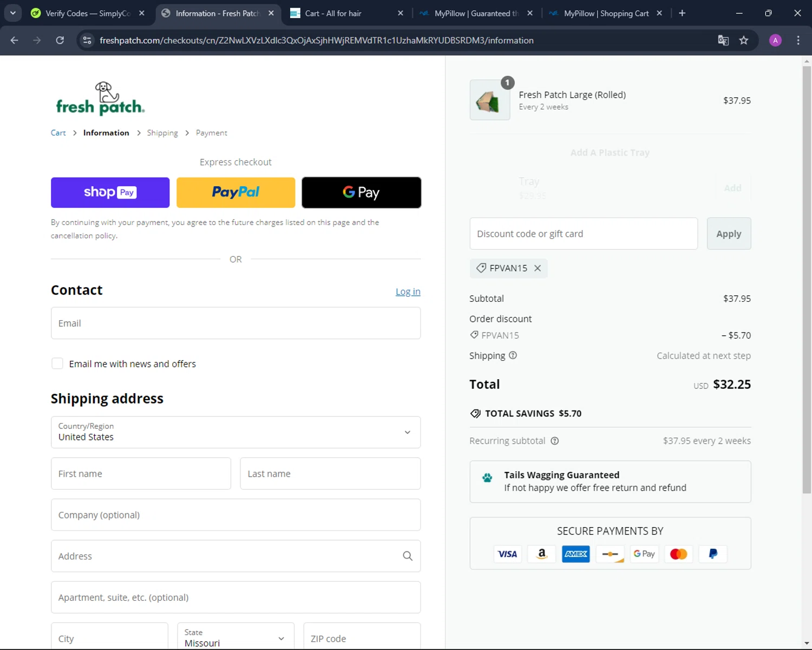The width and height of the screenshot is (812, 650).
Task: Open the Shipping help question icon
Action: point(513,355)
